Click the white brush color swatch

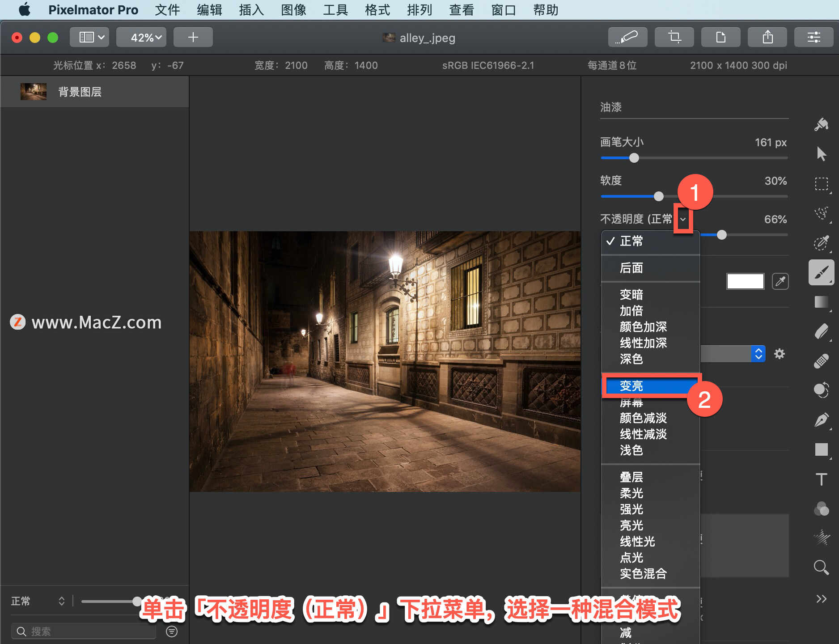[746, 281]
